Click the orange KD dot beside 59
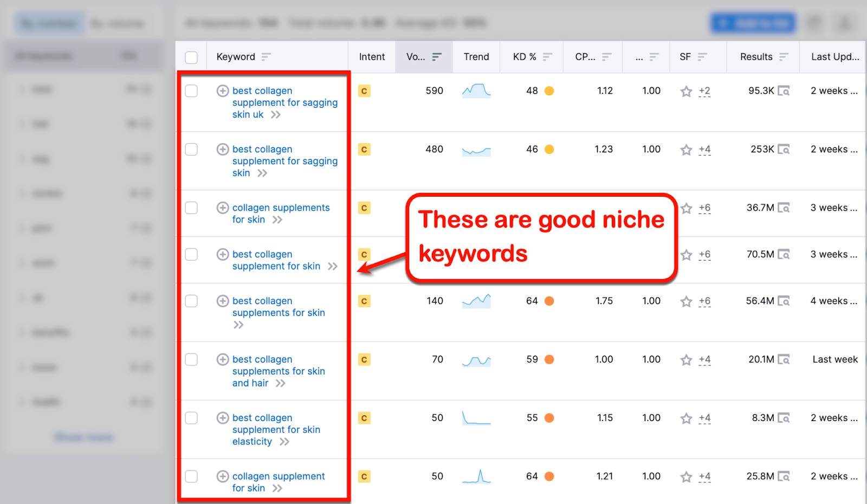The height and width of the screenshot is (504, 867). (x=549, y=360)
